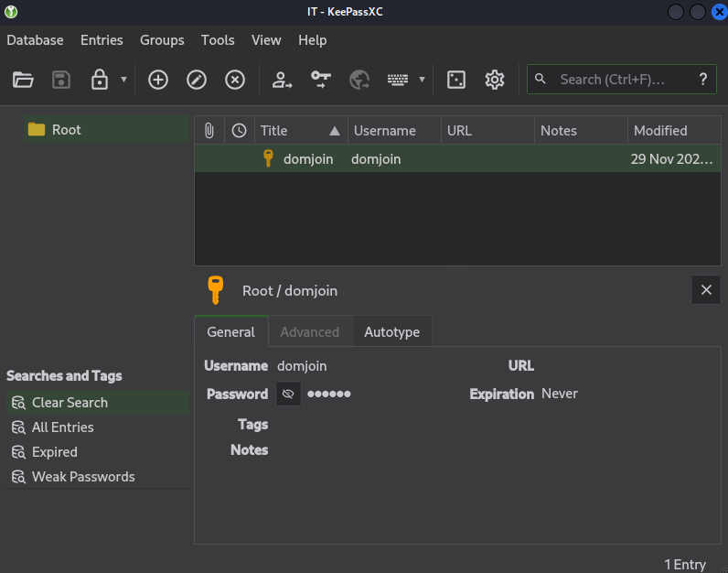Screen dimensions: 728x573
Task: Sort by expiry clock column header
Action: pos(239,131)
